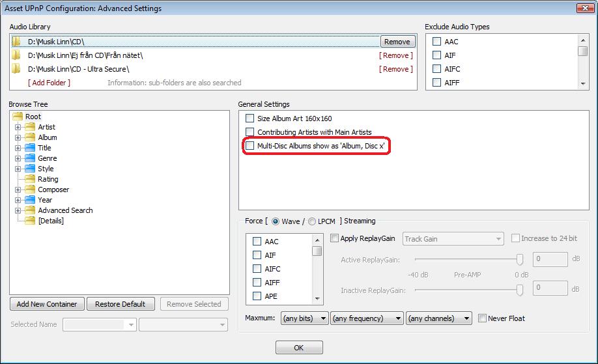Click the blue Style folder icon
598x364 pixels.
pos(30,169)
